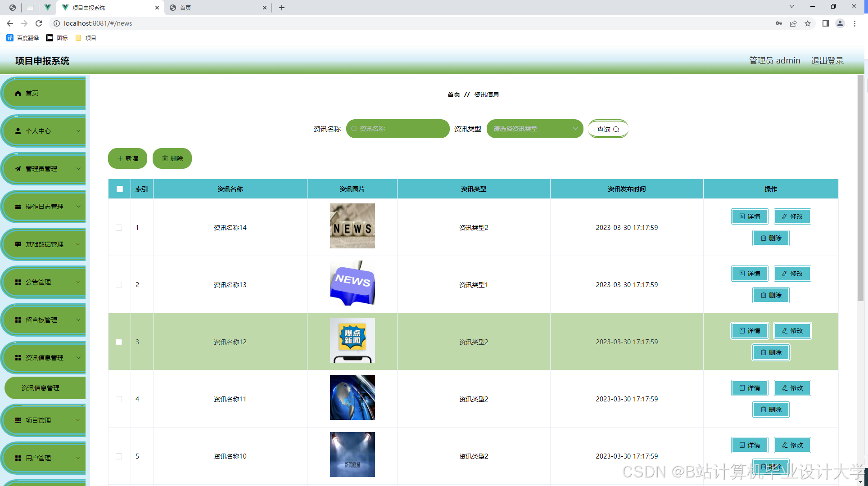Viewport: 868px width, 486px height.
Task: Check the checkbox for row 资讯名称14
Action: point(119,228)
